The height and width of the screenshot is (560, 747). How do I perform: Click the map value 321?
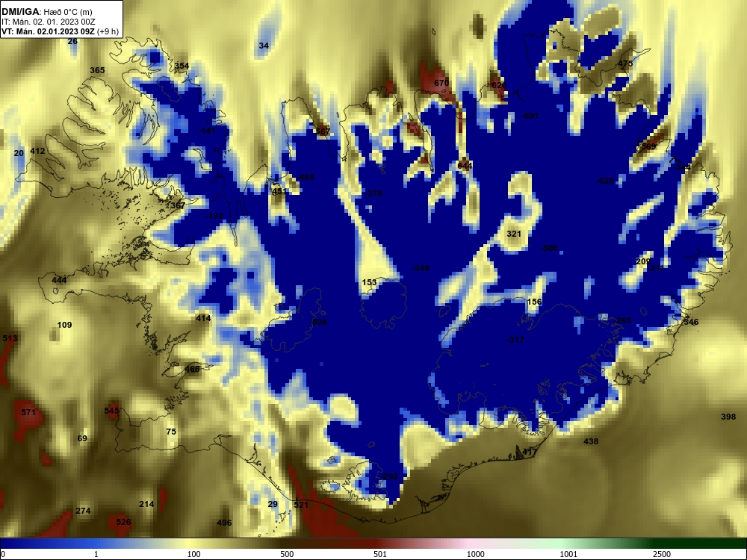click(514, 233)
